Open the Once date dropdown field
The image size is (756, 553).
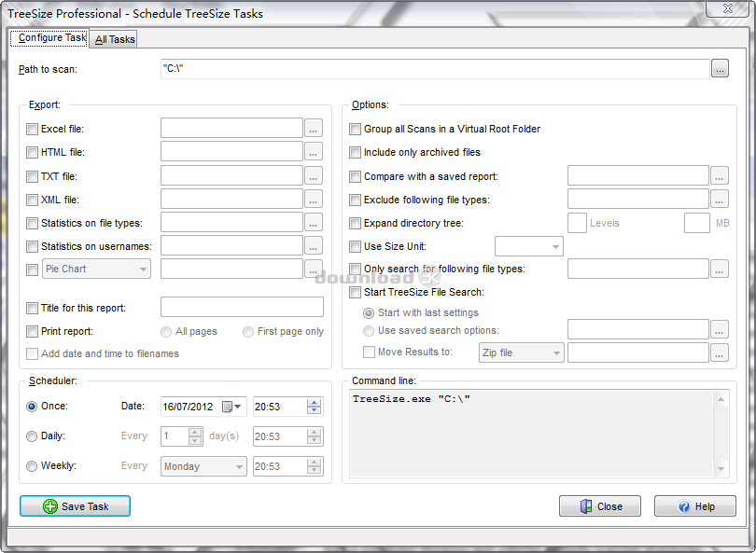203,407
